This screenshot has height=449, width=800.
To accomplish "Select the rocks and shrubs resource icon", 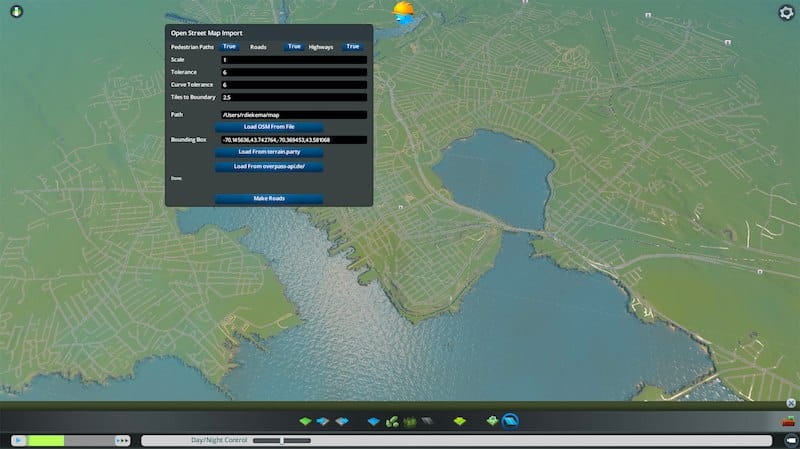I will pyautogui.click(x=409, y=421).
